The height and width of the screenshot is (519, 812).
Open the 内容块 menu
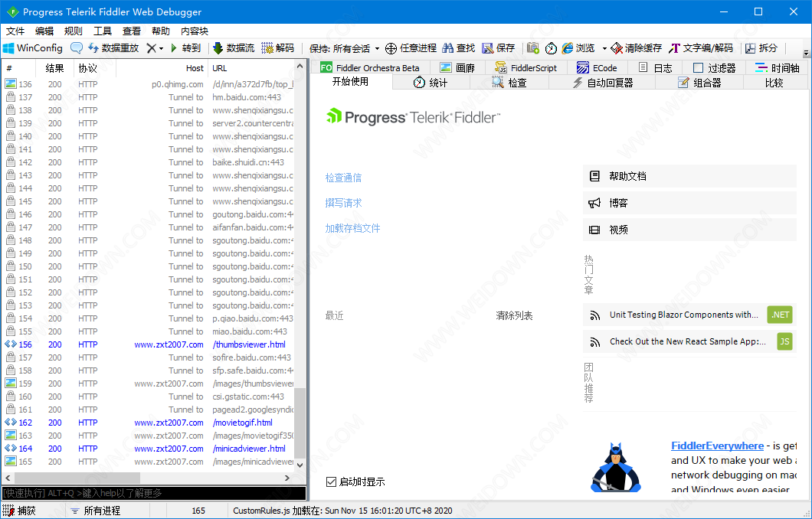tap(195, 31)
